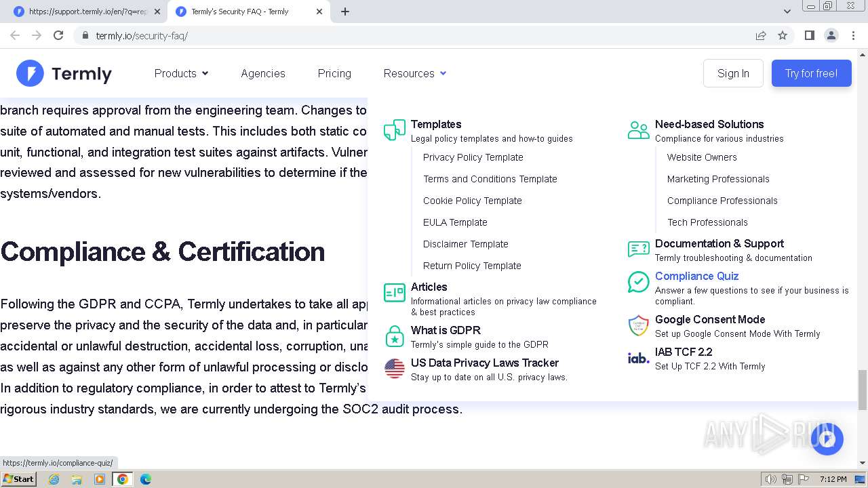868x488 pixels.
Task: Close the Termly's Security FAQ tab
Action: pos(319,12)
